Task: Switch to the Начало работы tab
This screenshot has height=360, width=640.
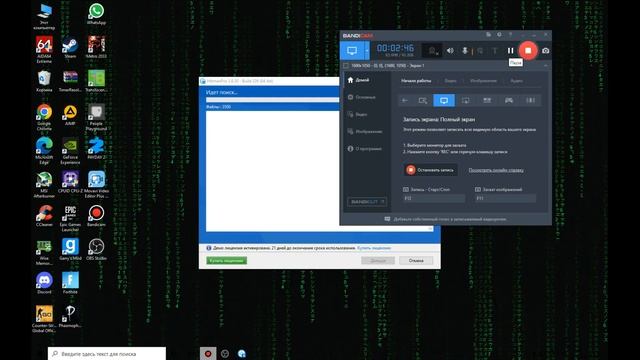Action: 416,81
